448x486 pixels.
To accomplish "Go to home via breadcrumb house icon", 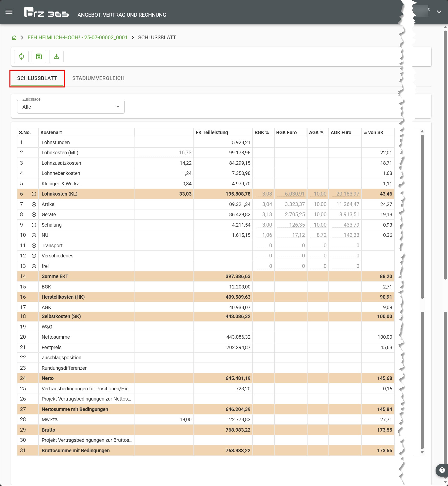I will click(x=14, y=38).
